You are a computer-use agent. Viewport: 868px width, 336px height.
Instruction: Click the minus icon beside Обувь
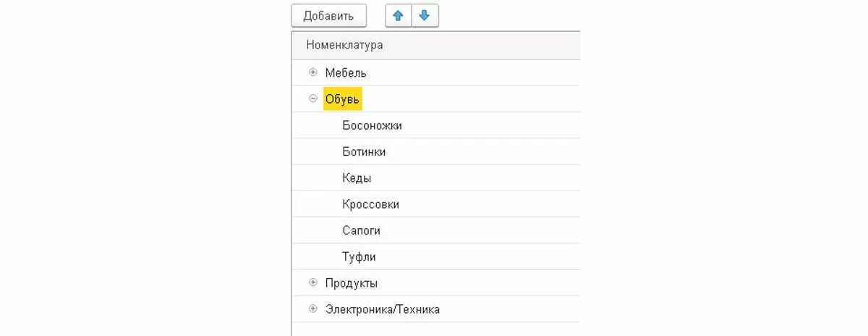point(313,98)
